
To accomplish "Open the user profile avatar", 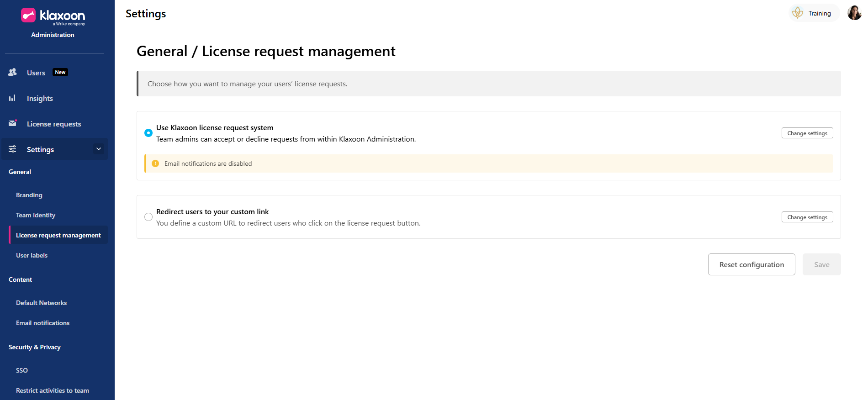I will pos(854,13).
